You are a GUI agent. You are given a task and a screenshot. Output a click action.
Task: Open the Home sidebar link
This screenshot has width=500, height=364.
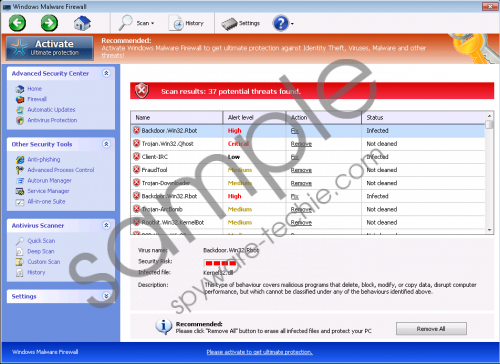35,89
